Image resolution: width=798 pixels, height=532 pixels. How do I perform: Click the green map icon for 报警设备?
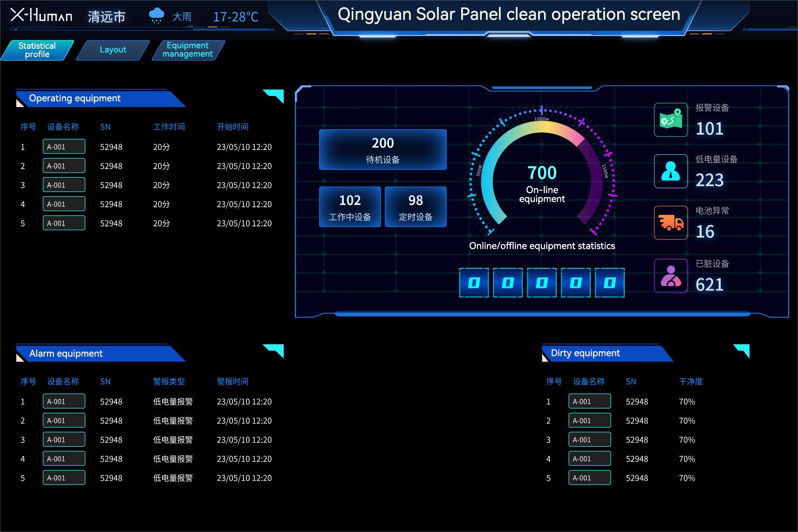pyautogui.click(x=671, y=120)
